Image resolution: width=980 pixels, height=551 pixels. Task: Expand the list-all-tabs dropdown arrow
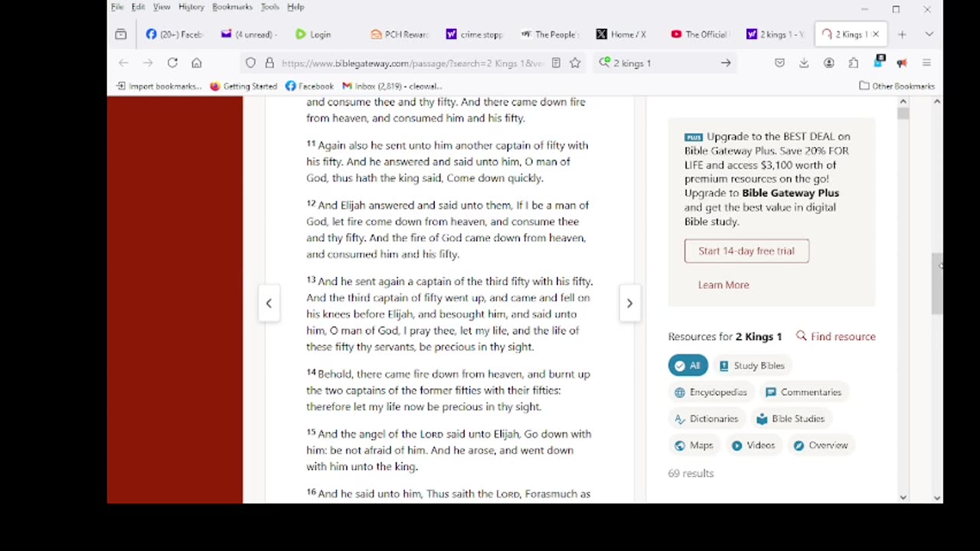(929, 34)
